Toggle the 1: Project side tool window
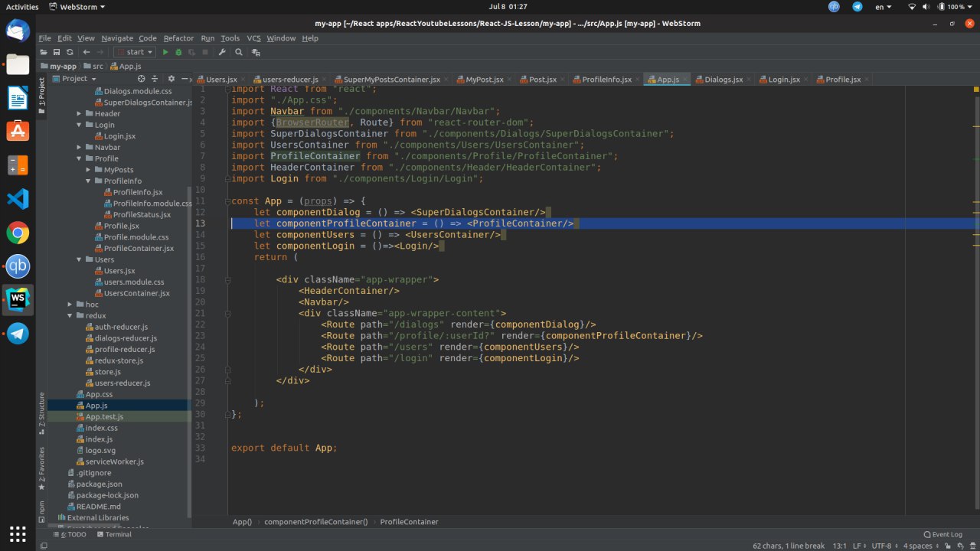This screenshot has width=980, height=551. click(x=42, y=92)
